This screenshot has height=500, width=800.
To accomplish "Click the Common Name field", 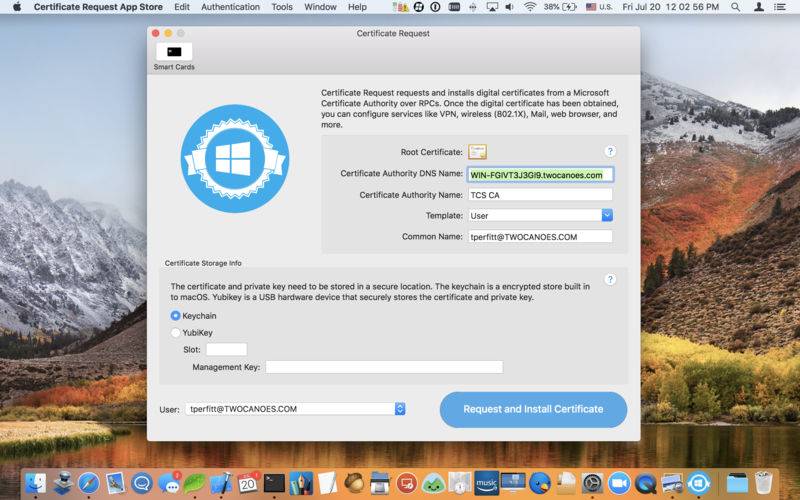I will (x=540, y=237).
